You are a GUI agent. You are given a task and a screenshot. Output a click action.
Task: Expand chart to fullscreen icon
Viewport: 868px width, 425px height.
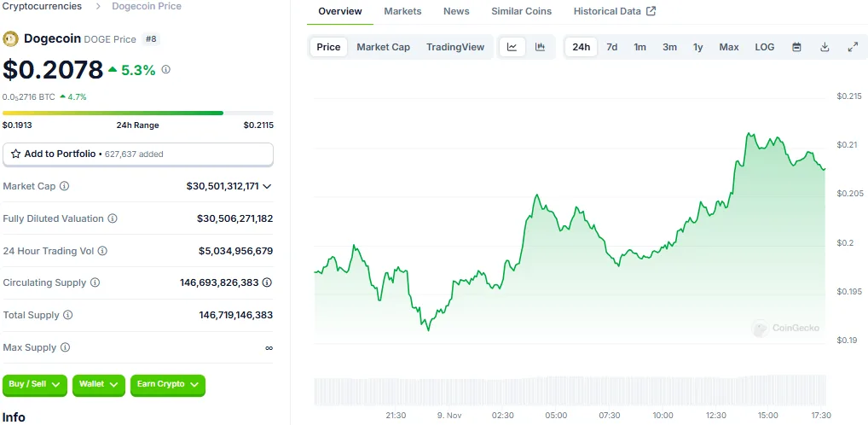(x=853, y=47)
